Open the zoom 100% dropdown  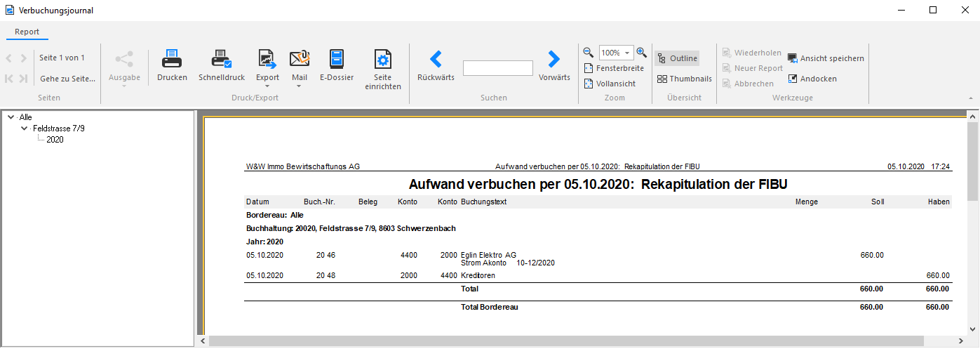point(627,53)
